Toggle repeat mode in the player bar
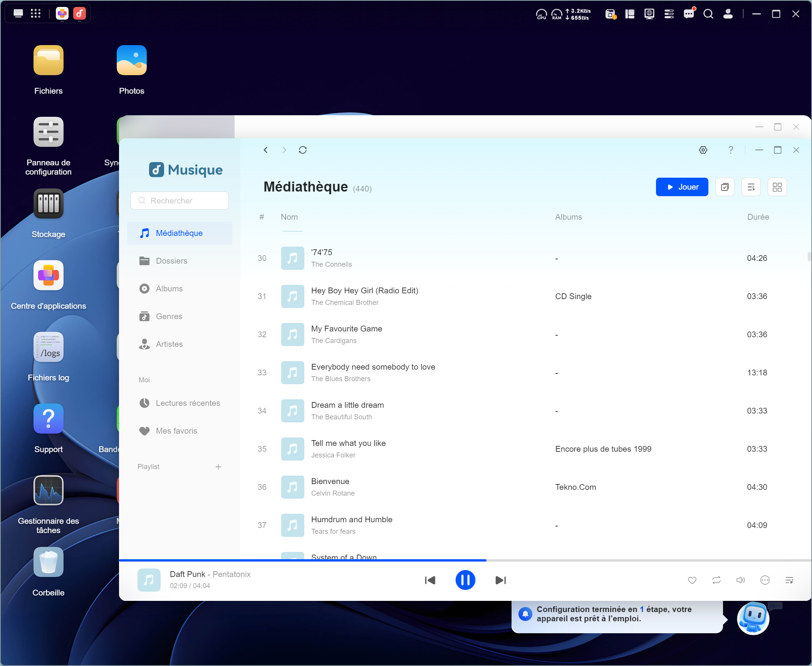The width and height of the screenshot is (812, 666). coord(716,580)
